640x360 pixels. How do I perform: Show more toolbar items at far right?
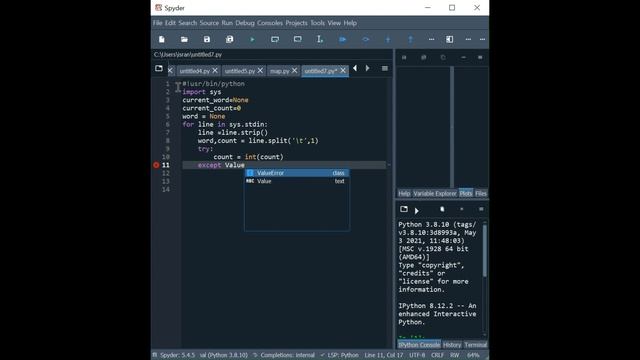point(482,39)
